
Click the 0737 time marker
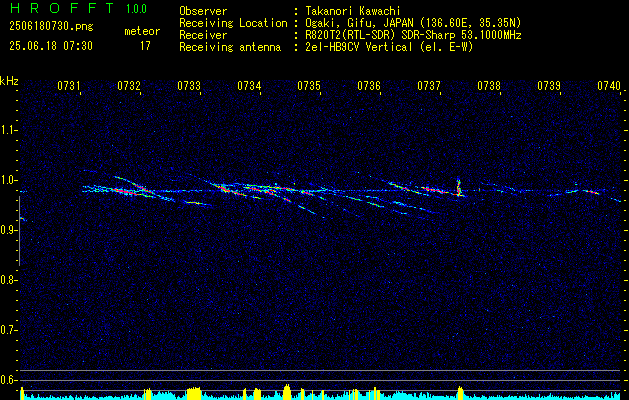click(x=429, y=86)
